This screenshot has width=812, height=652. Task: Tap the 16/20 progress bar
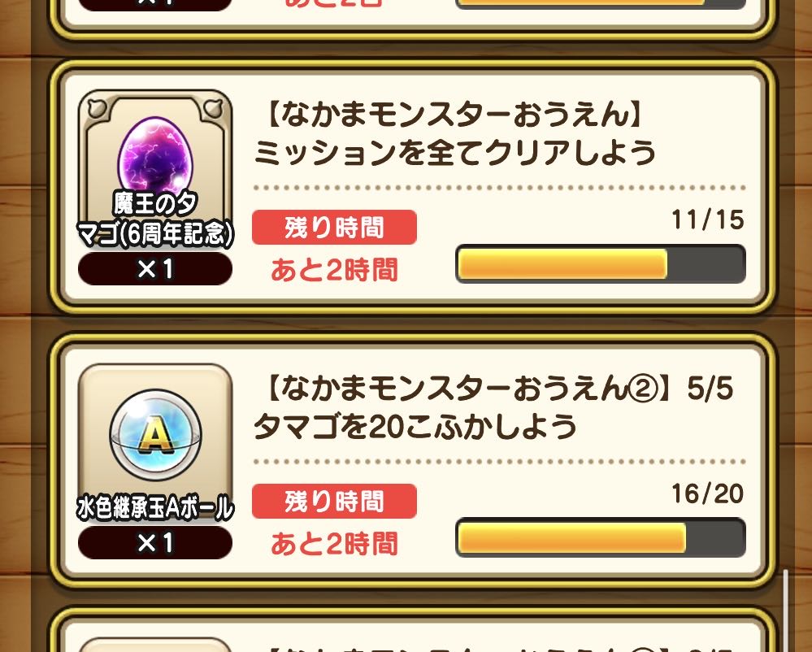click(601, 537)
